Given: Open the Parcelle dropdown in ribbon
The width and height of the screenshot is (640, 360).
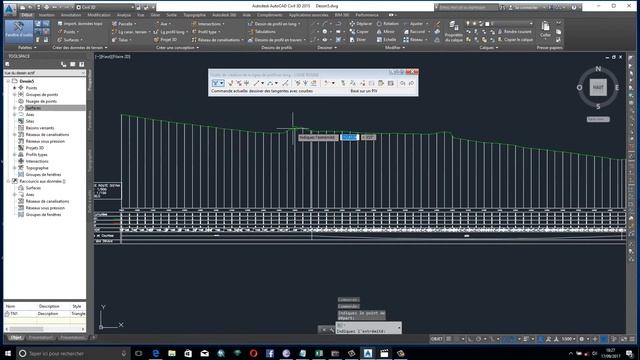Looking at the screenshot, I should tap(124, 24).
